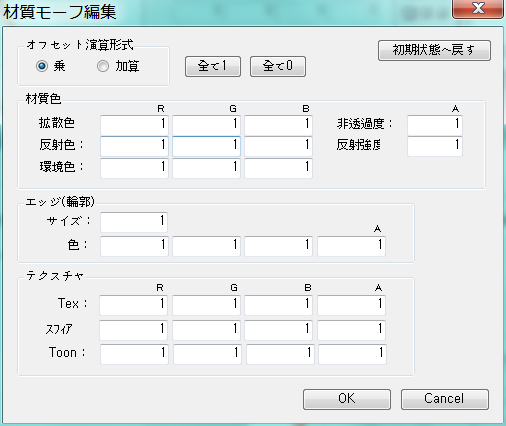
Task: Focus the Toon R input field
Action: point(134,354)
